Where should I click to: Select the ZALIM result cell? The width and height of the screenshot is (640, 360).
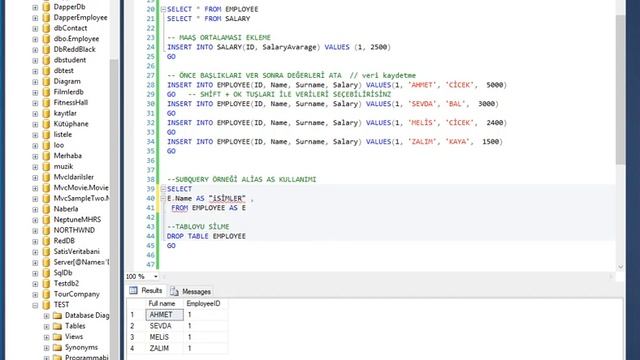click(164, 348)
